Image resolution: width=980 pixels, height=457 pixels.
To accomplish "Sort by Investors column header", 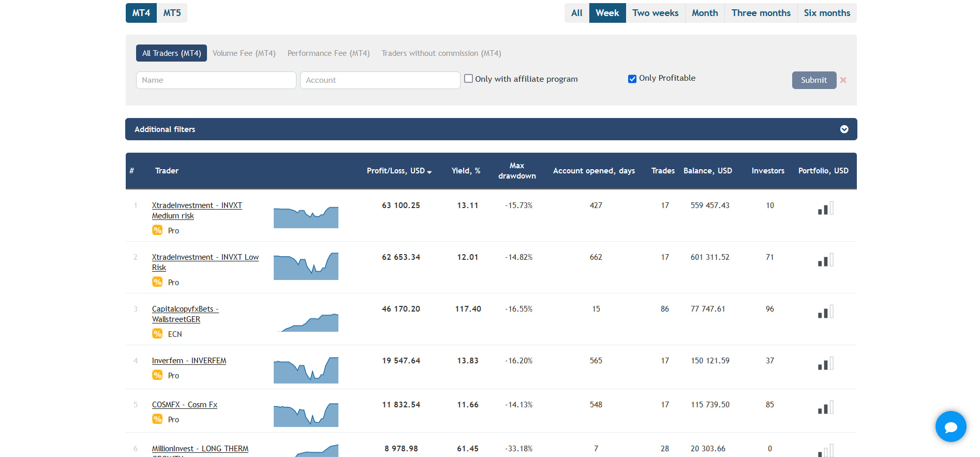I will (x=768, y=171).
